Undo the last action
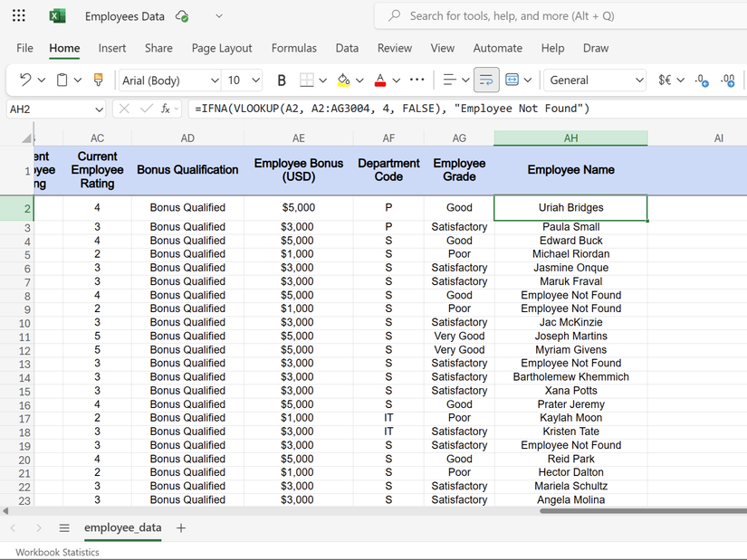This screenshot has width=747, height=560. point(24,80)
